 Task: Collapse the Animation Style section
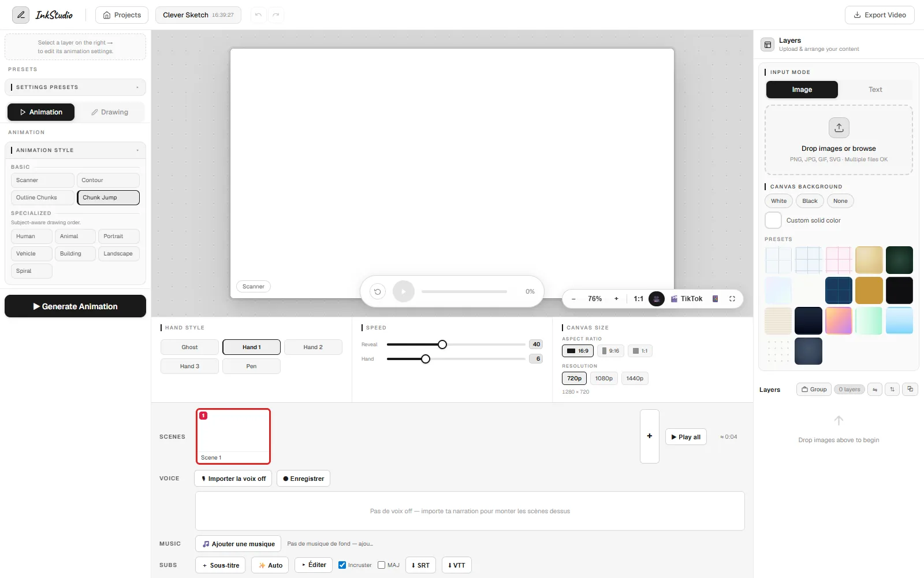tap(75, 150)
